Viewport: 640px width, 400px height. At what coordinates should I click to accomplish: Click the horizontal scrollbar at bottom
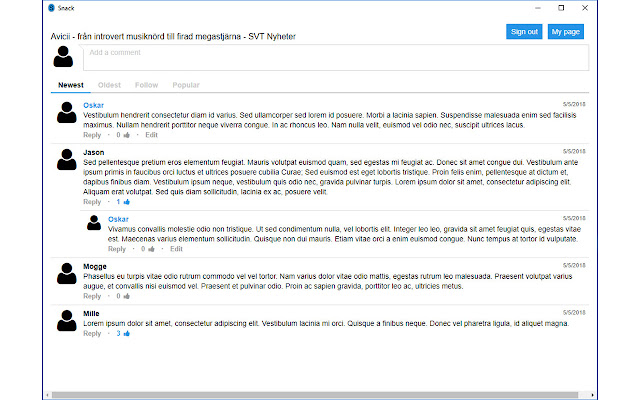[315, 395]
